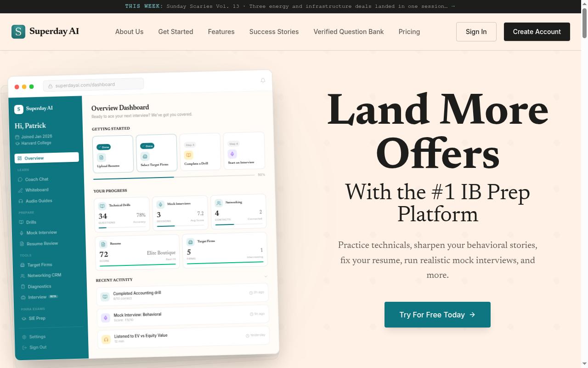Click the 'Land More Offers' headline
588x368 pixels.
click(437, 132)
